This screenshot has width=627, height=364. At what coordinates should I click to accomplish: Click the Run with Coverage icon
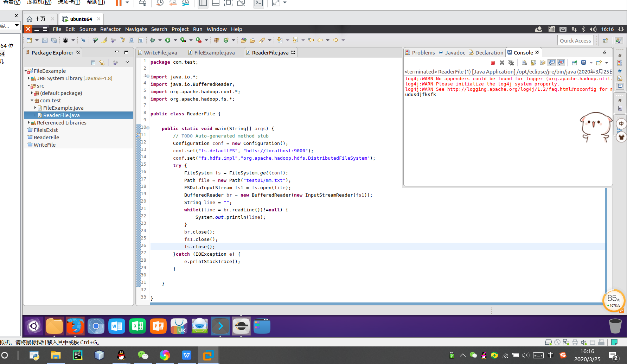click(183, 40)
